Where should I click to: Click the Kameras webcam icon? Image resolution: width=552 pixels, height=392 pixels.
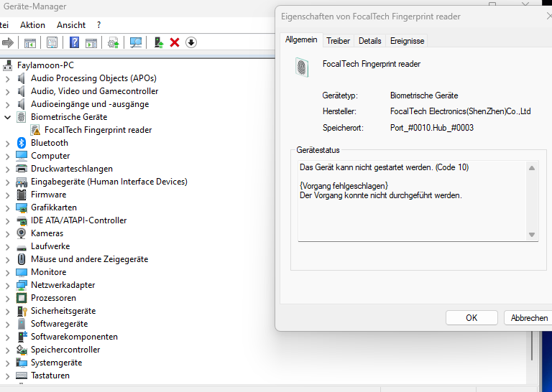22,233
